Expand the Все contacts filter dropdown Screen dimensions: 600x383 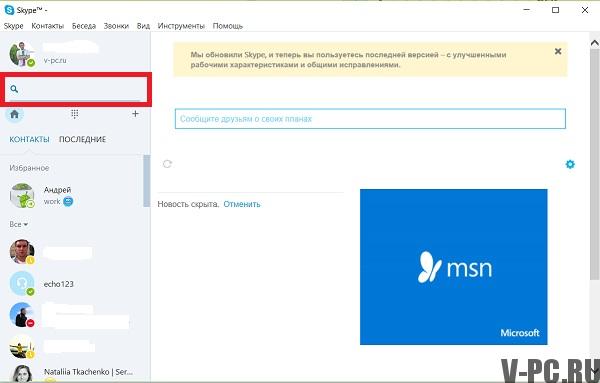(x=18, y=224)
